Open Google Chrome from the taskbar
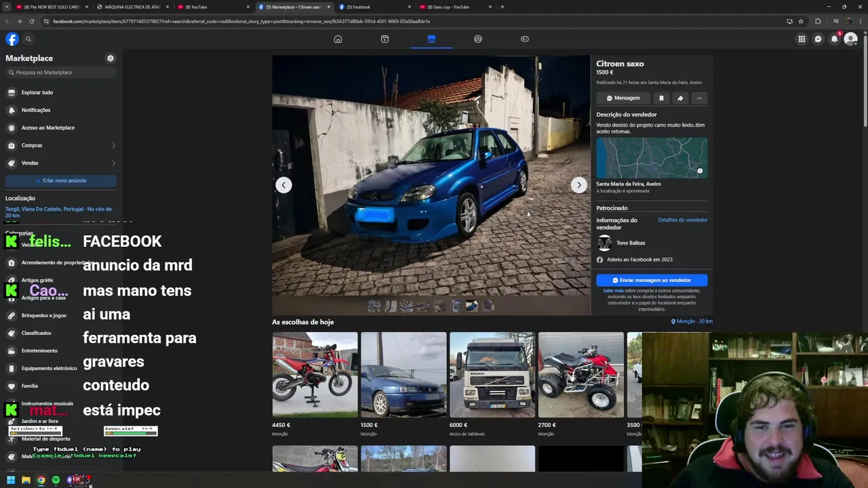 [x=41, y=481]
